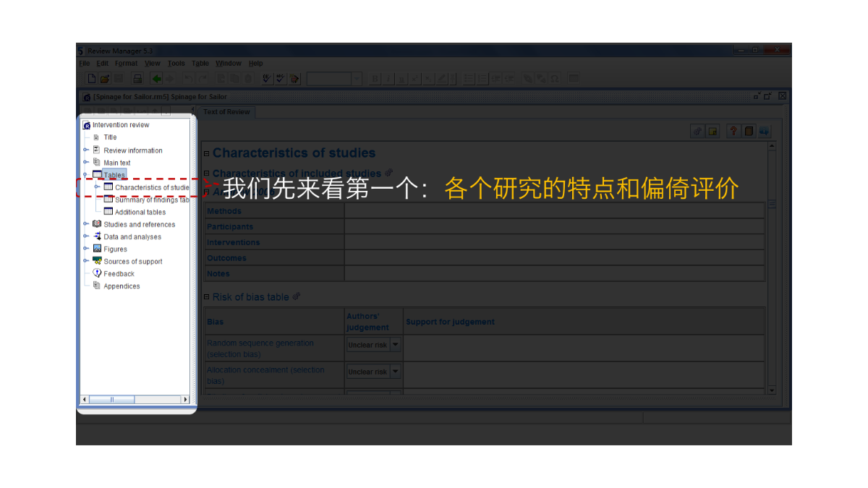Click the green Back arrow toolbar icon
The height and width of the screenshot is (488, 868).
point(156,78)
